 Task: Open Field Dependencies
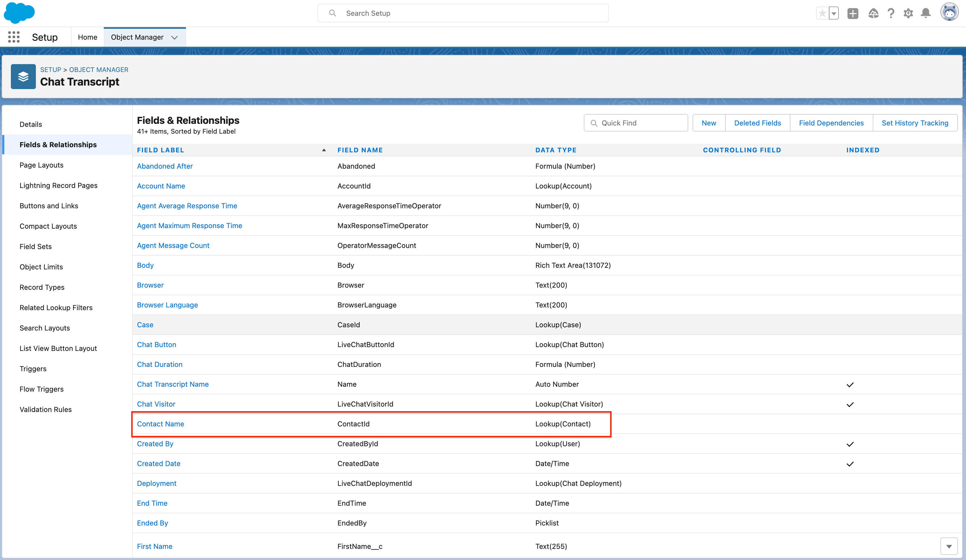click(831, 123)
